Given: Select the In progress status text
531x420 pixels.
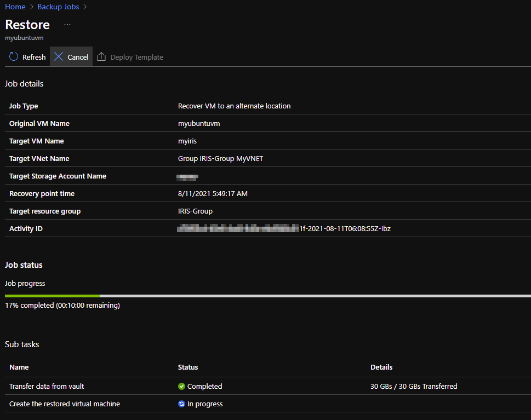Looking at the screenshot, I should pos(205,404).
